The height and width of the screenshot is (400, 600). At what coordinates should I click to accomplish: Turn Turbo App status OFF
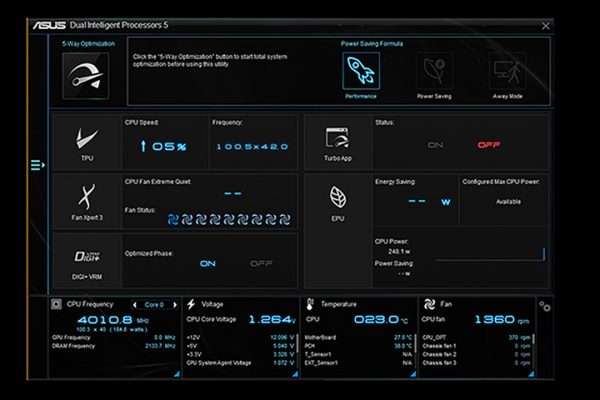[489, 145]
